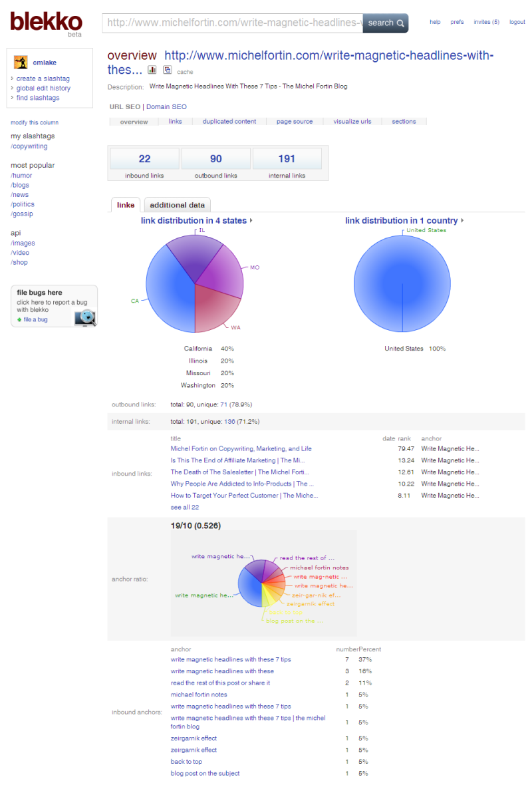Click the magnifier icon in the search button
This screenshot has width=532, height=799.
pyautogui.click(x=400, y=23)
